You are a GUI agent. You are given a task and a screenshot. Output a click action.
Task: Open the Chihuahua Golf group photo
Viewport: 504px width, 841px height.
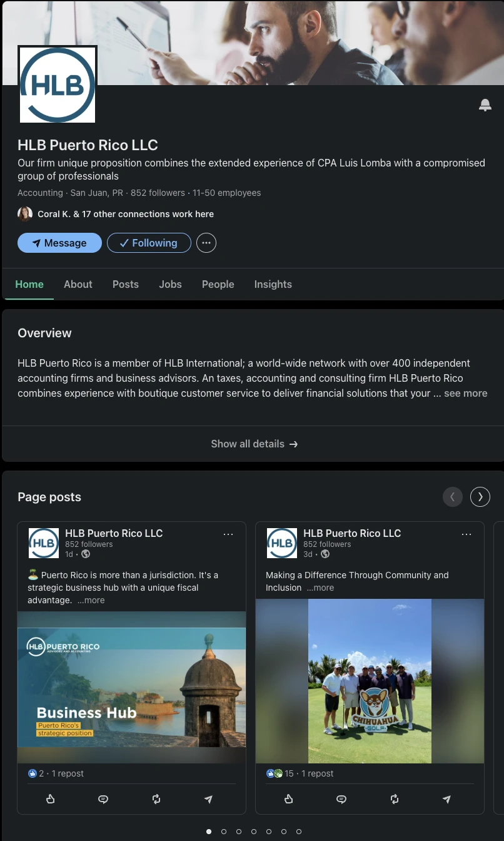[x=370, y=681]
